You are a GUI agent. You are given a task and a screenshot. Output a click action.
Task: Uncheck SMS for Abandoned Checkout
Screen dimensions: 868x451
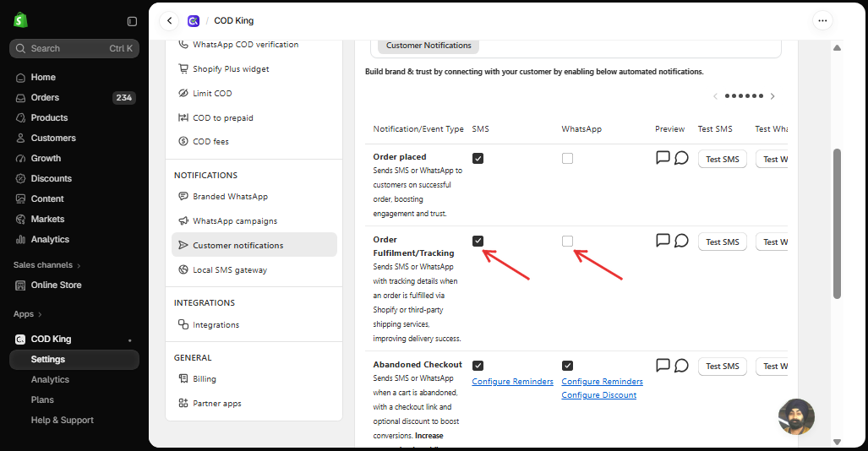tap(478, 366)
